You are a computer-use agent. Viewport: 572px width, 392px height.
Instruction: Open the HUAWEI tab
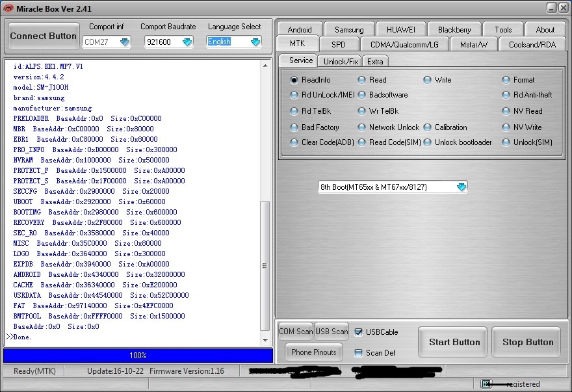click(400, 29)
